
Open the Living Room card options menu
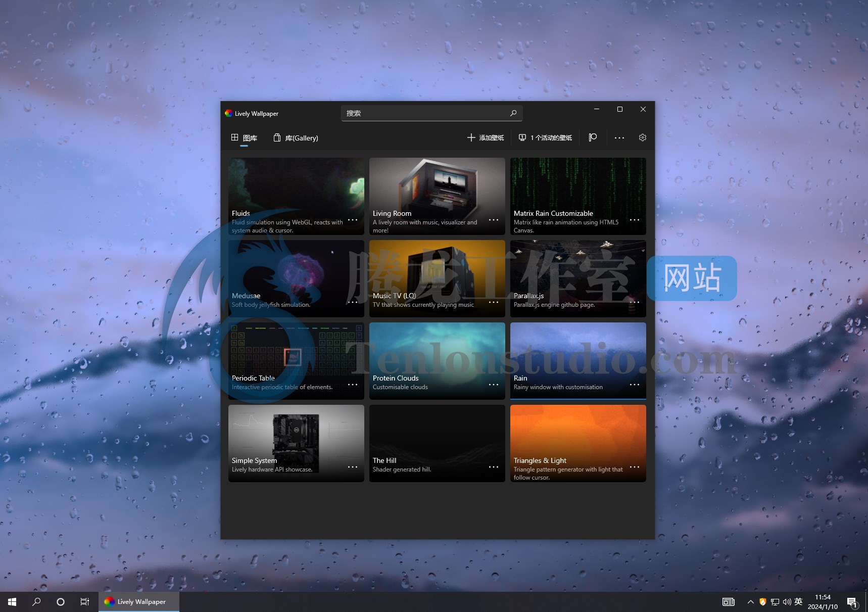(494, 220)
